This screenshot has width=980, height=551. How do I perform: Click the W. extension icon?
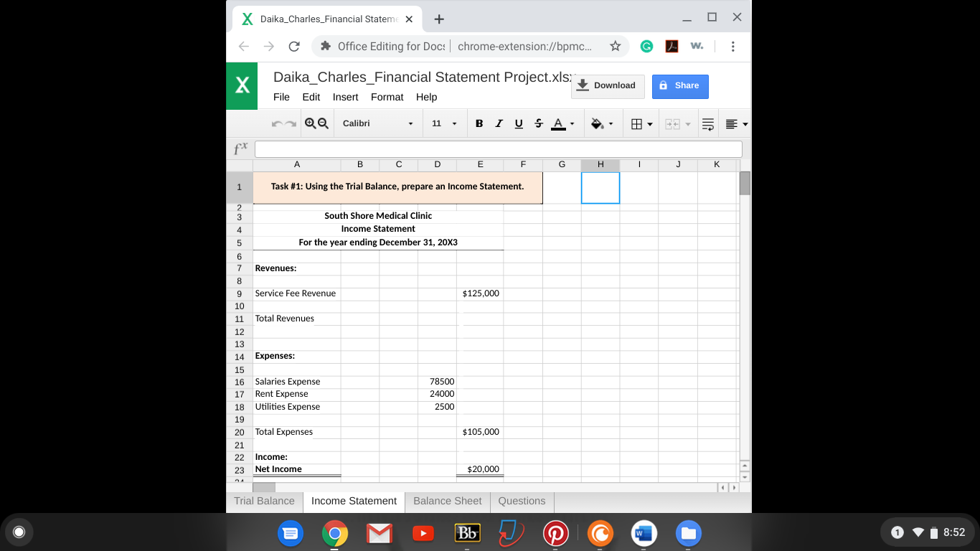coord(697,46)
